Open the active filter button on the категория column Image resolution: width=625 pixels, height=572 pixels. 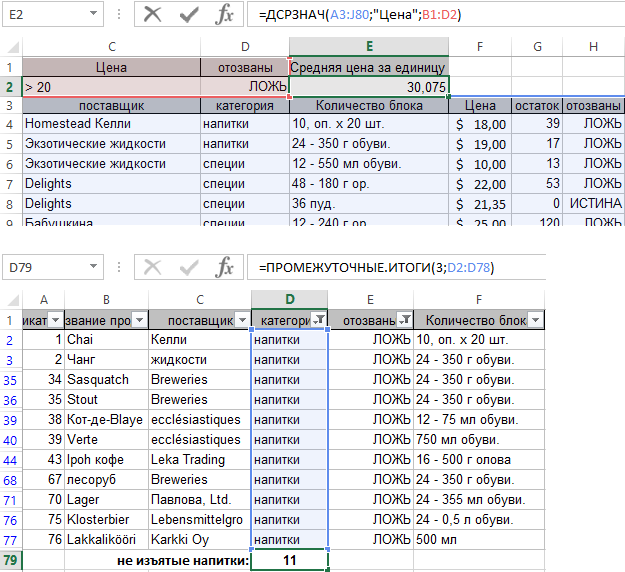[317, 320]
